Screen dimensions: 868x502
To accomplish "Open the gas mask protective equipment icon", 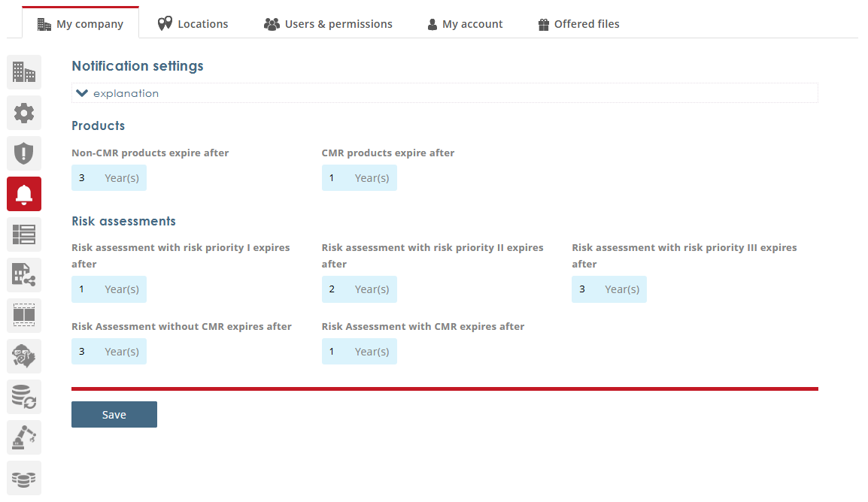I will coord(24,356).
